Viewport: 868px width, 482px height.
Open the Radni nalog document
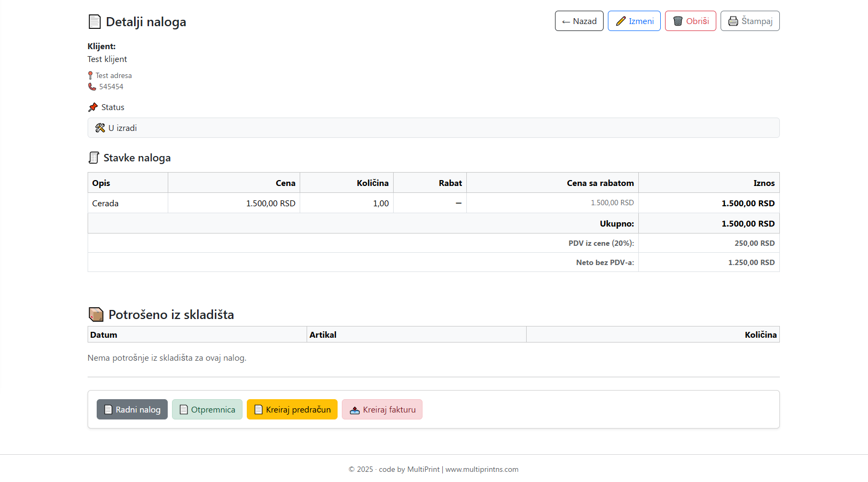(x=132, y=410)
